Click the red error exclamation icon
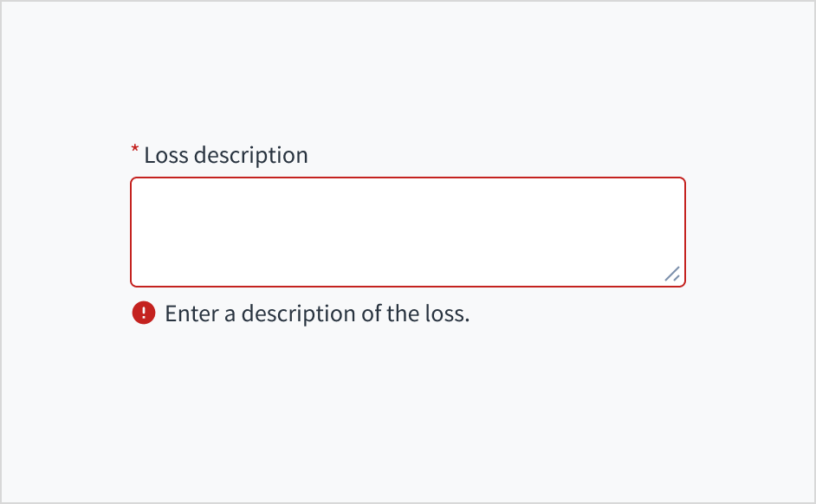Image resolution: width=816 pixels, height=504 pixels. coord(144,313)
